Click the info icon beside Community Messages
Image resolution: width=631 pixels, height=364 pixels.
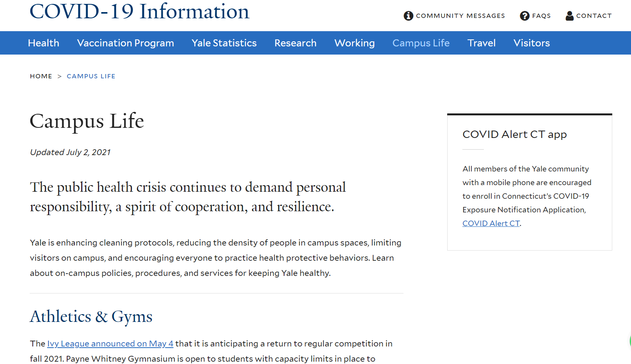408,16
